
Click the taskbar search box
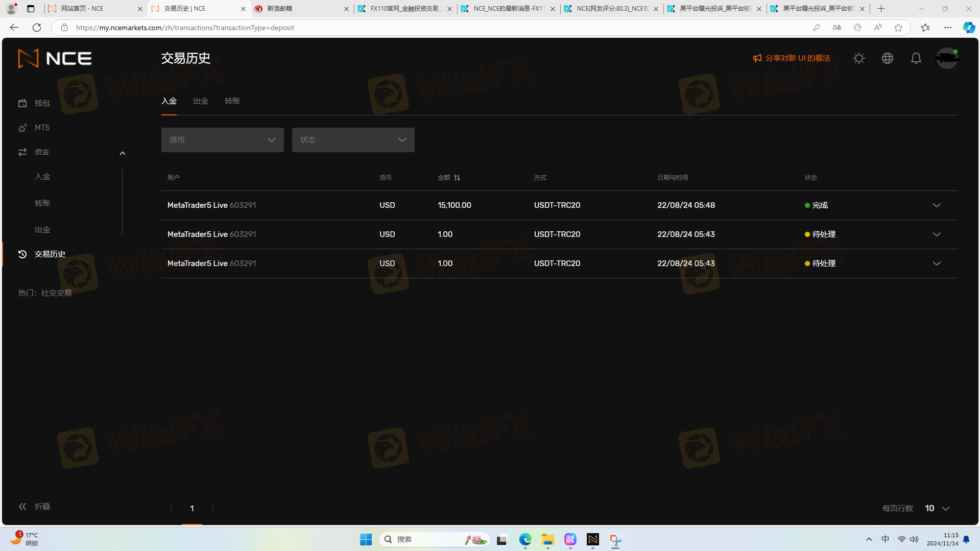click(x=434, y=539)
